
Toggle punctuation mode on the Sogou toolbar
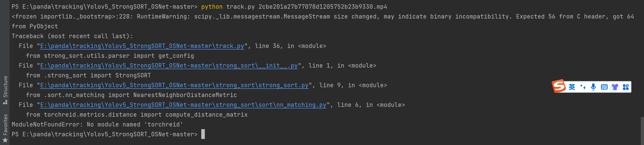(583, 87)
